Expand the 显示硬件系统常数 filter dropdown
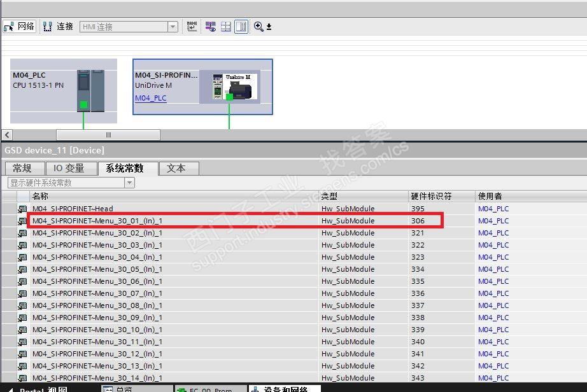This screenshot has width=587, height=392. coord(129,183)
